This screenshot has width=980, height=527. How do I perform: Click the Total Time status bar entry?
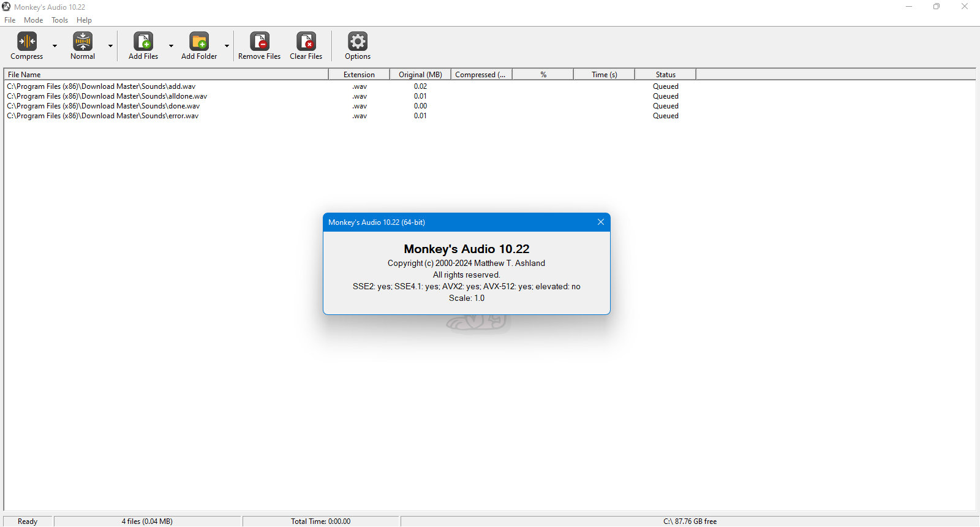pos(321,521)
